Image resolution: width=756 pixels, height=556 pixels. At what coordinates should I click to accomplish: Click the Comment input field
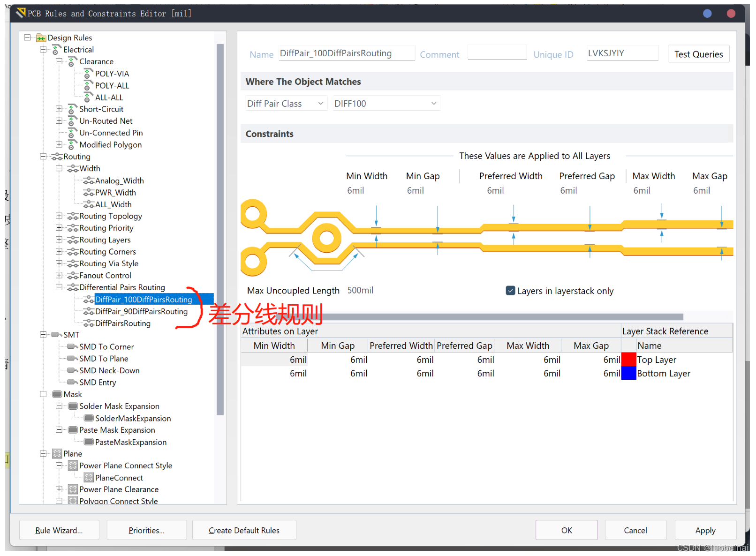point(497,53)
